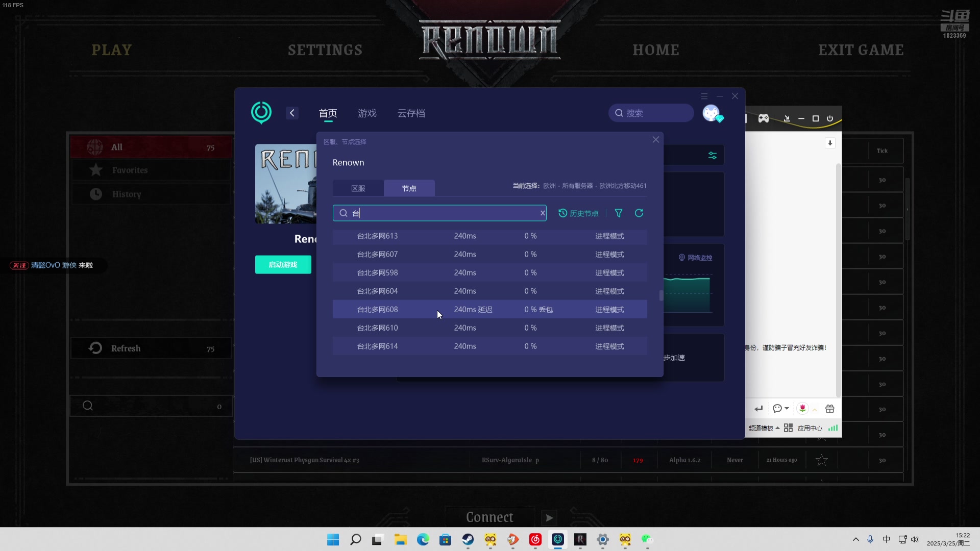Open PLAY menu in Renown
This screenshot has height=551, width=980.
pyautogui.click(x=112, y=50)
